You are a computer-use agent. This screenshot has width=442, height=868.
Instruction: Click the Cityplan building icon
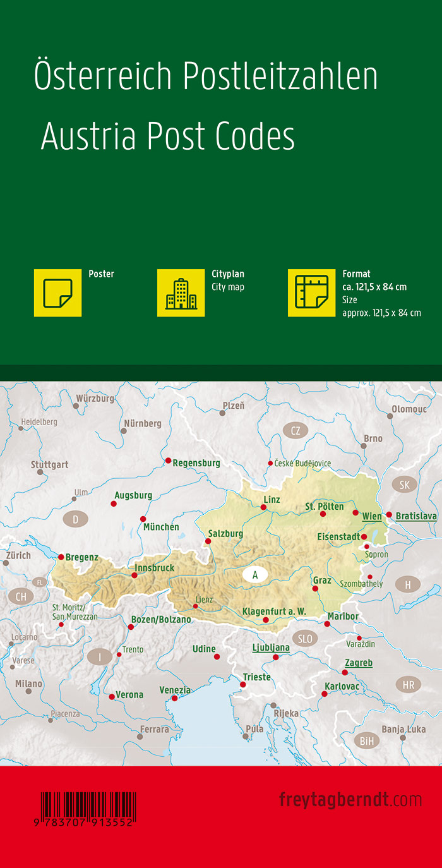pos(181,292)
